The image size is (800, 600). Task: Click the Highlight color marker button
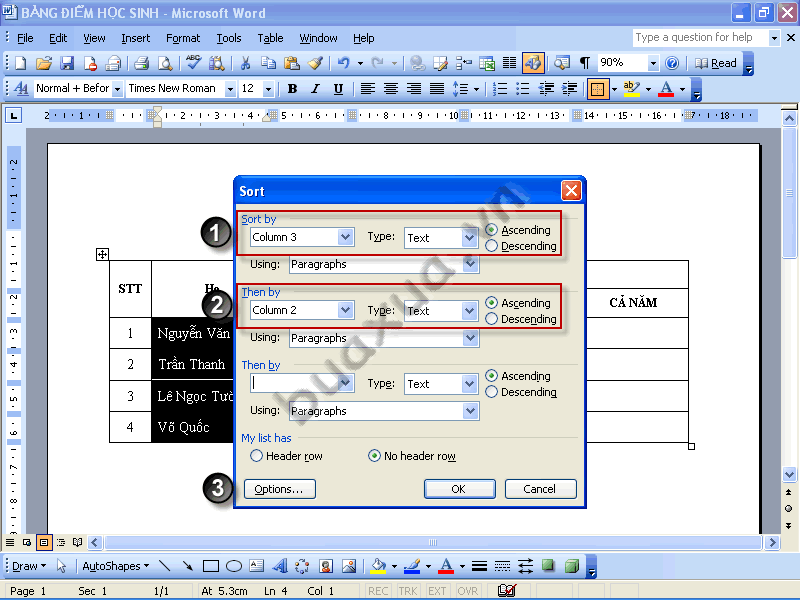[x=632, y=89]
